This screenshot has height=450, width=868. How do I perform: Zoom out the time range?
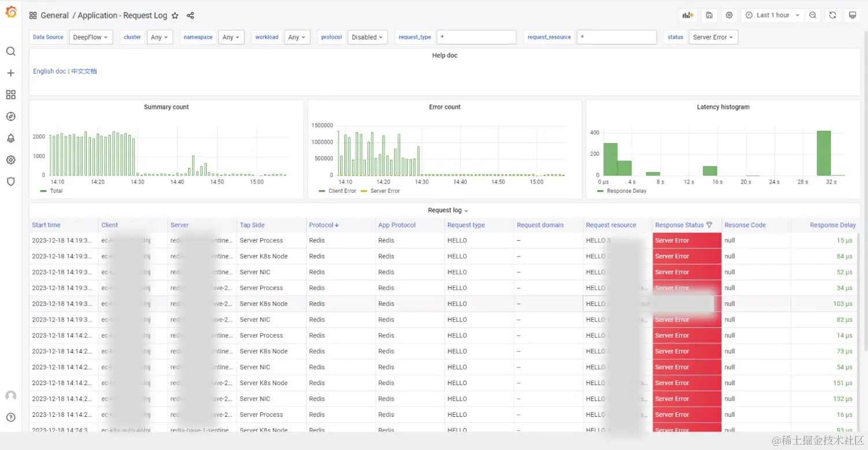[x=813, y=15]
